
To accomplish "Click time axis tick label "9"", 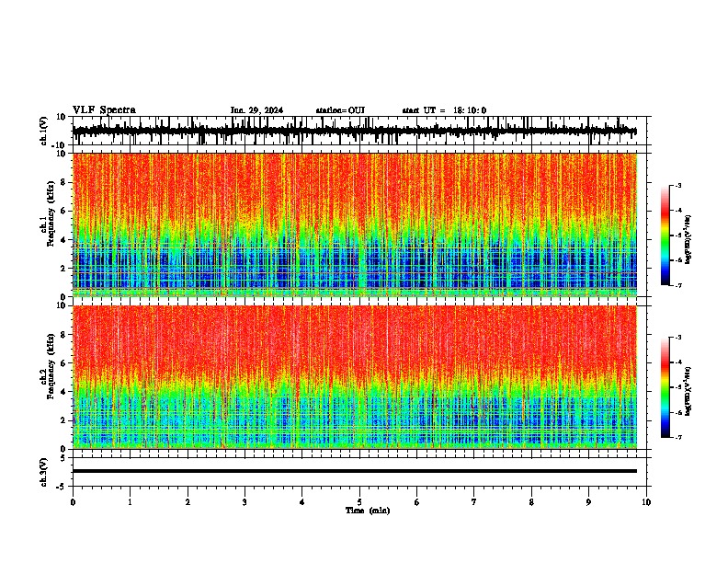I will click(588, 502).
